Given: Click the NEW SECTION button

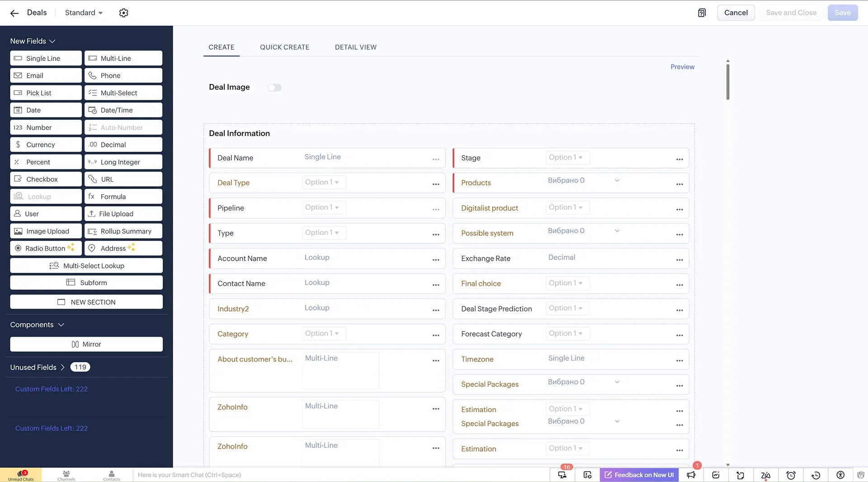Looking at the screenshot, I should point(86,302).
